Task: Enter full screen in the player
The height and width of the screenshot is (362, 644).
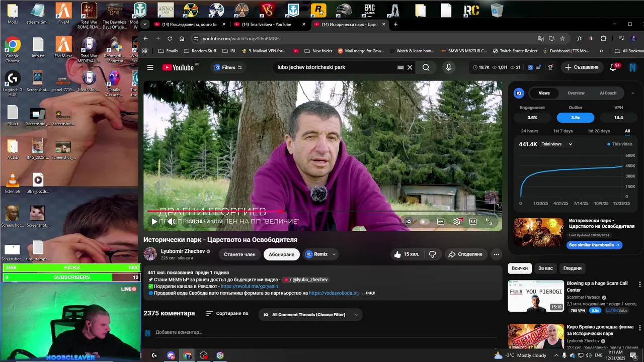Action: (x=489, y=222)
